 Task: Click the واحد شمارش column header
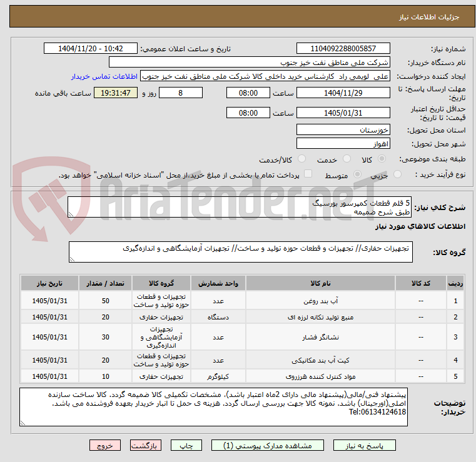tap(218, 283)
